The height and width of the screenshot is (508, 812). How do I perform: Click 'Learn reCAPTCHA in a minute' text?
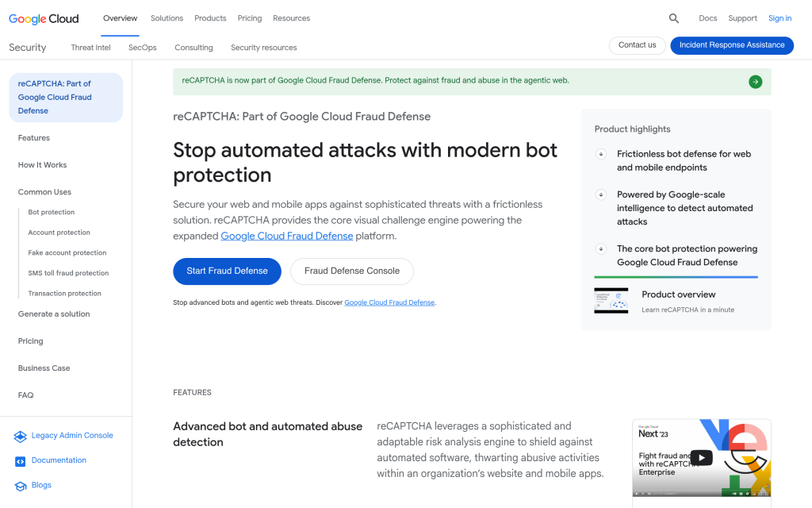[x=688, y=310]
